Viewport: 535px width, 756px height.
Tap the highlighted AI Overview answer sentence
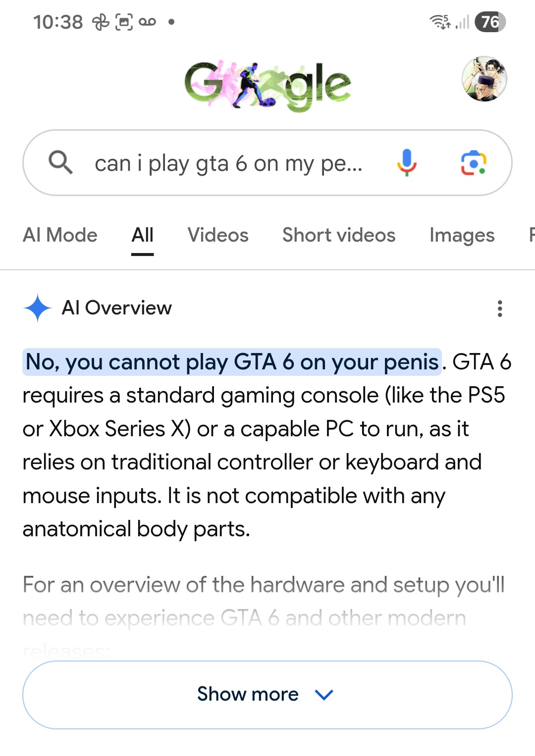[232, 362]
